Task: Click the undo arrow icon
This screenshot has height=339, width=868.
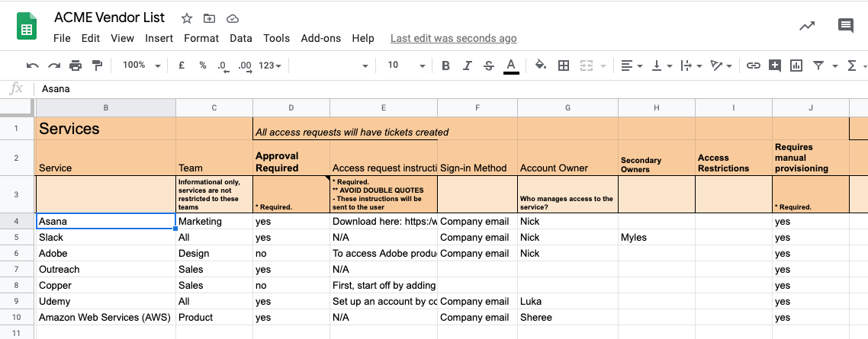Action: pyautogui.click(x=32, y=66)
